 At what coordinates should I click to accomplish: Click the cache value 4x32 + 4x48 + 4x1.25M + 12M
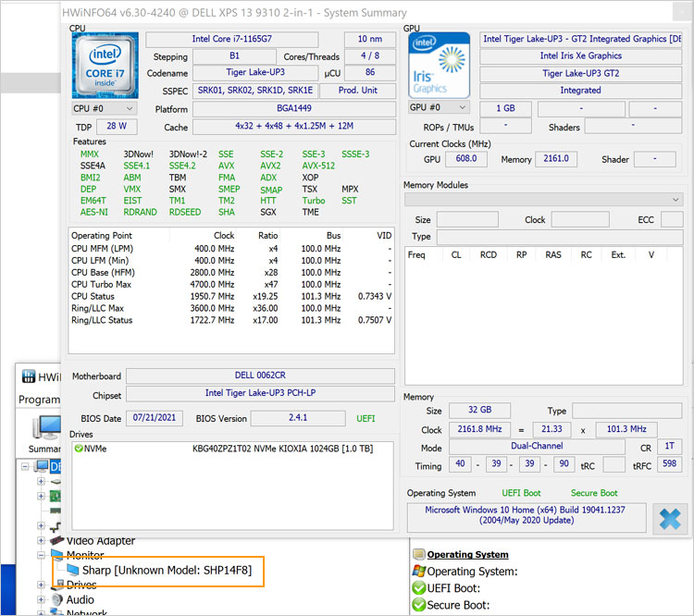(x=294, y=126)
